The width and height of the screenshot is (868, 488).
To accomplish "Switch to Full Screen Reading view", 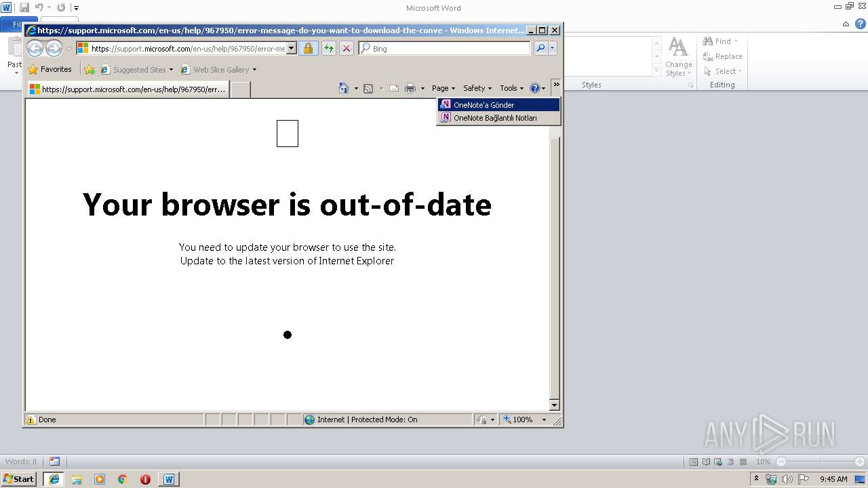I will [x=706, y=462].
